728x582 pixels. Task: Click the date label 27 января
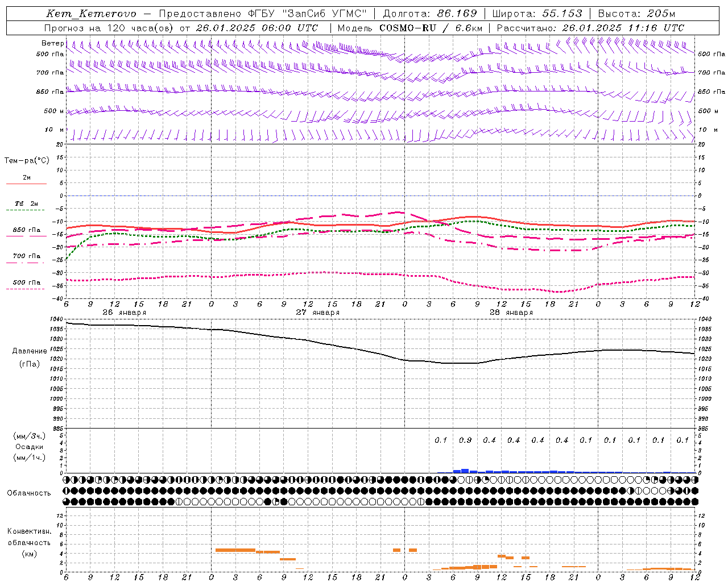317,313
